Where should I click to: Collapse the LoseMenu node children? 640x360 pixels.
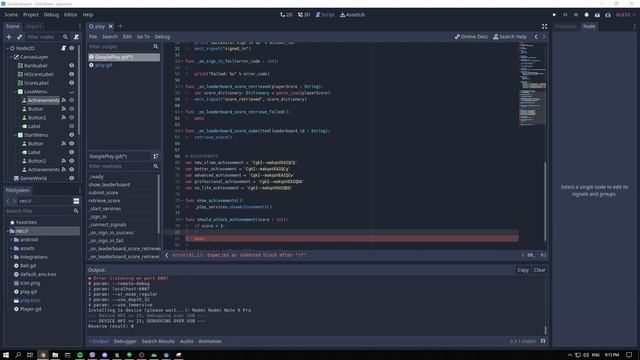click(16, 92)
